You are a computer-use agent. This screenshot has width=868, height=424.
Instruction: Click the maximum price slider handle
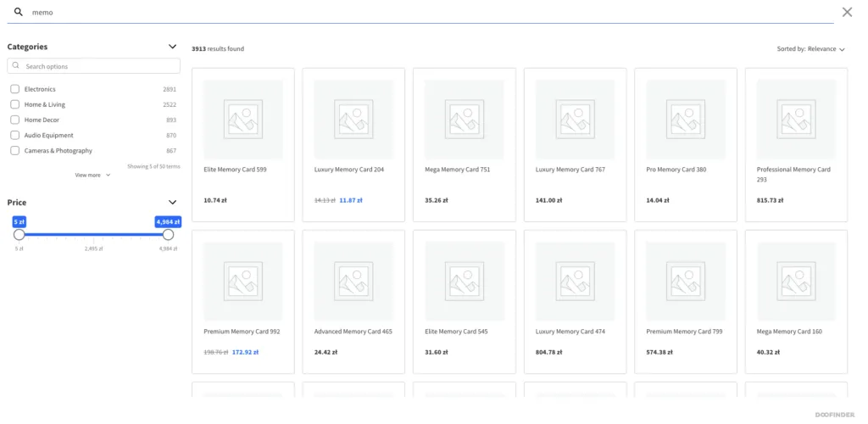tap(169, 235)
